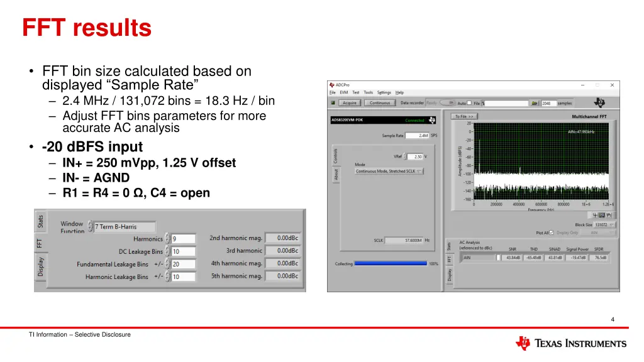This screenshot has height=362, width=644.
Task: Click the ADCPro title bar app icon
Action: 331,85
